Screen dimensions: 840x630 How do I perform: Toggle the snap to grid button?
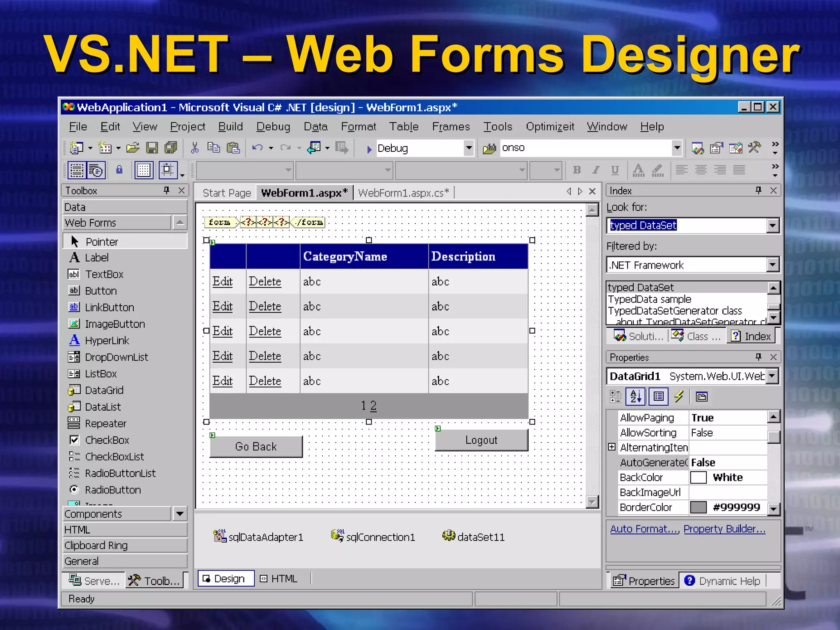(167, 170)
